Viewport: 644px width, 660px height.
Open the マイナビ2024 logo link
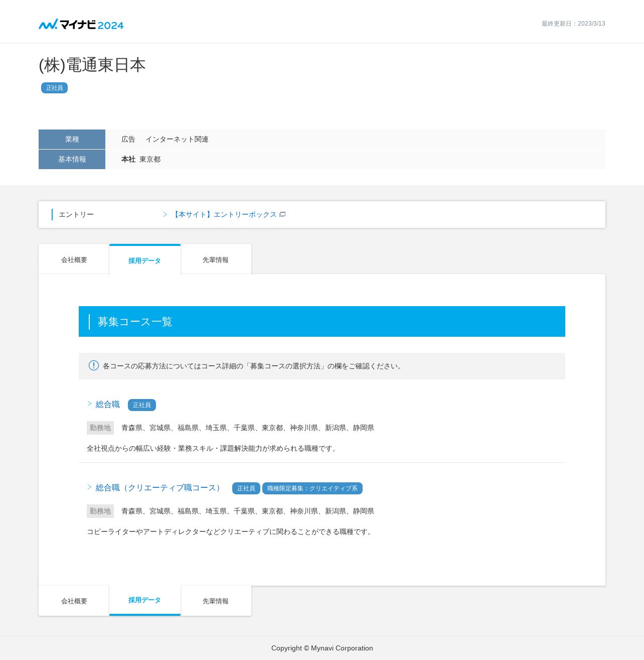point(81,24)
